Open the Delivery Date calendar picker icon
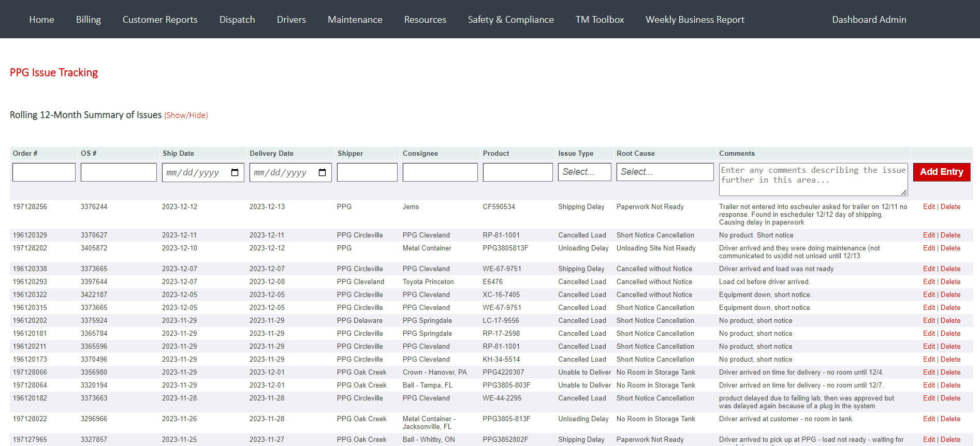Viewport: 980px width, 446px height. 322,172
